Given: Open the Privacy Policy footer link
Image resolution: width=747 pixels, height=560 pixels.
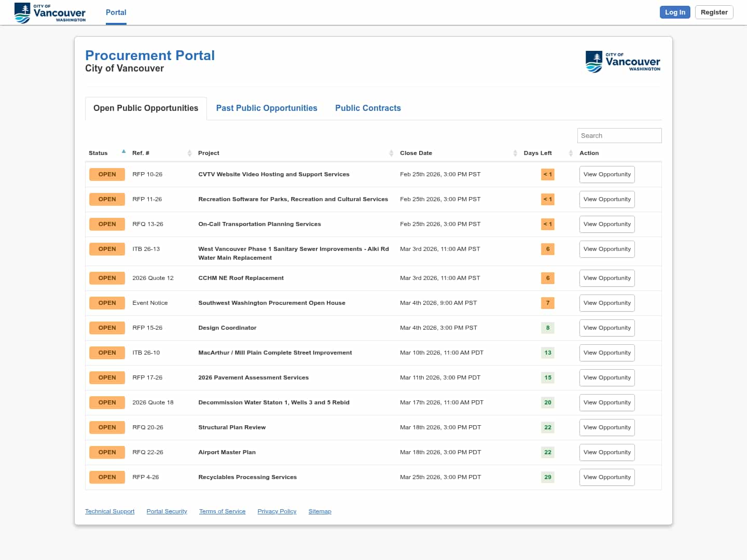Looking at the screenshot, I should coord(276,511).
